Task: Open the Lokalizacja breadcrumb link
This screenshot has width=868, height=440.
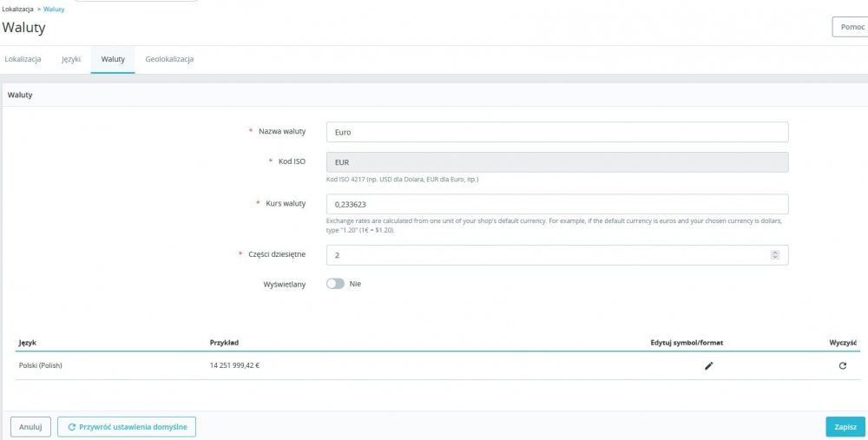Action: coord(17,9)
